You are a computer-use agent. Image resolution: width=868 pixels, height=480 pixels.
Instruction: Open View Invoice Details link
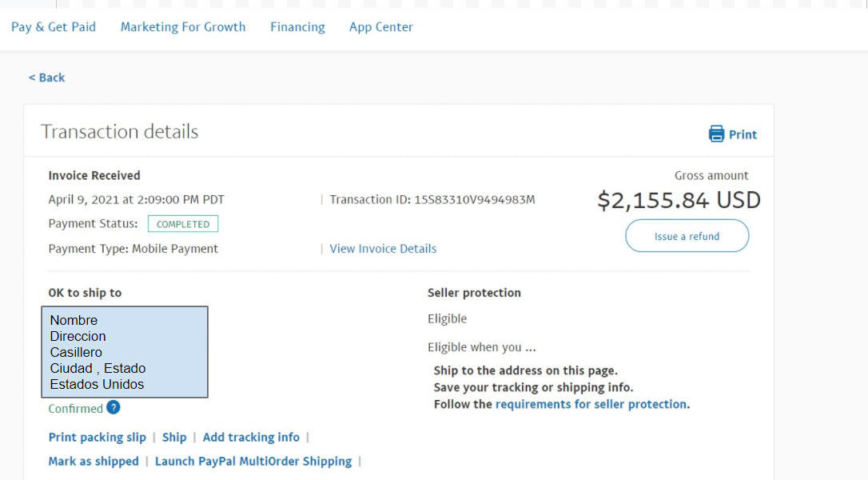(383, 249)
